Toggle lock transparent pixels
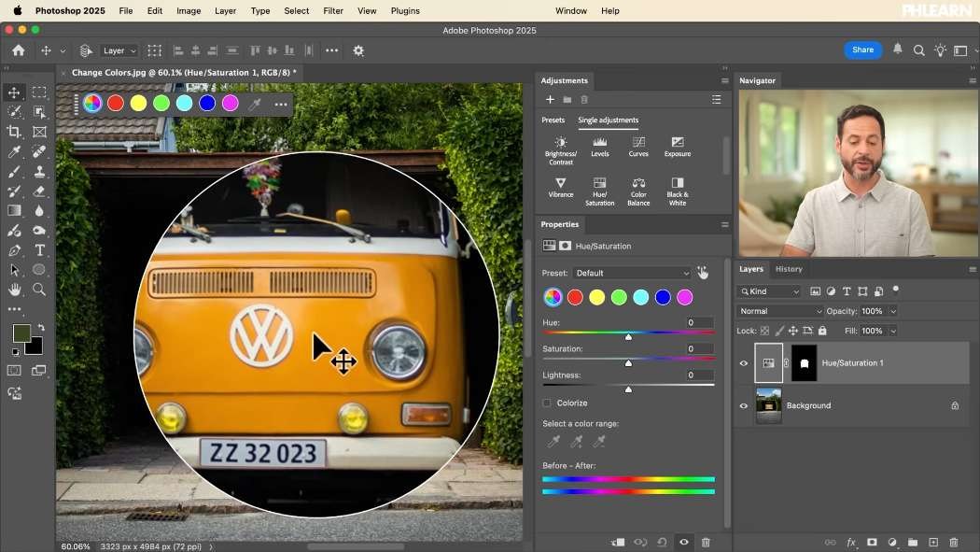Image resolution: width=980 pixels, height=552 pixels. point(764,331)
